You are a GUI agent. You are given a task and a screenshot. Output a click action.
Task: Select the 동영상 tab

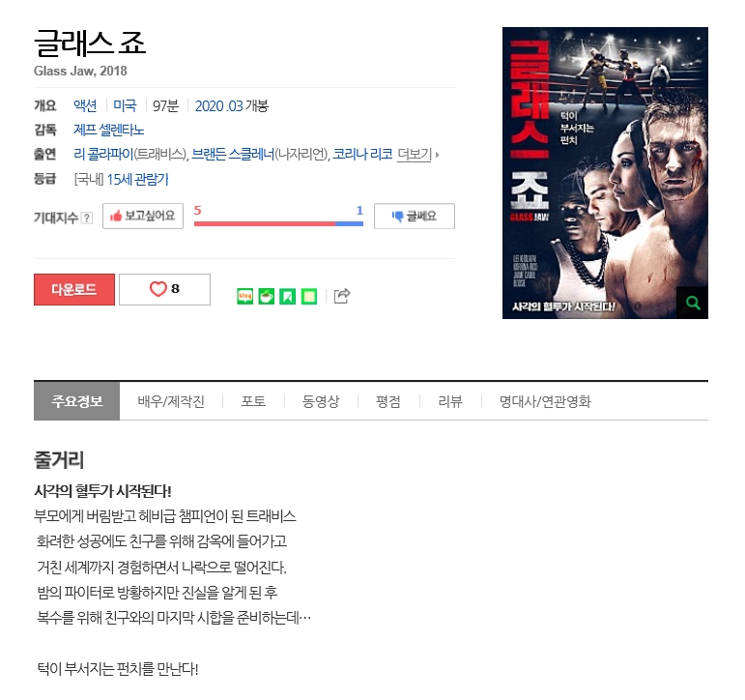pos(321,401)
